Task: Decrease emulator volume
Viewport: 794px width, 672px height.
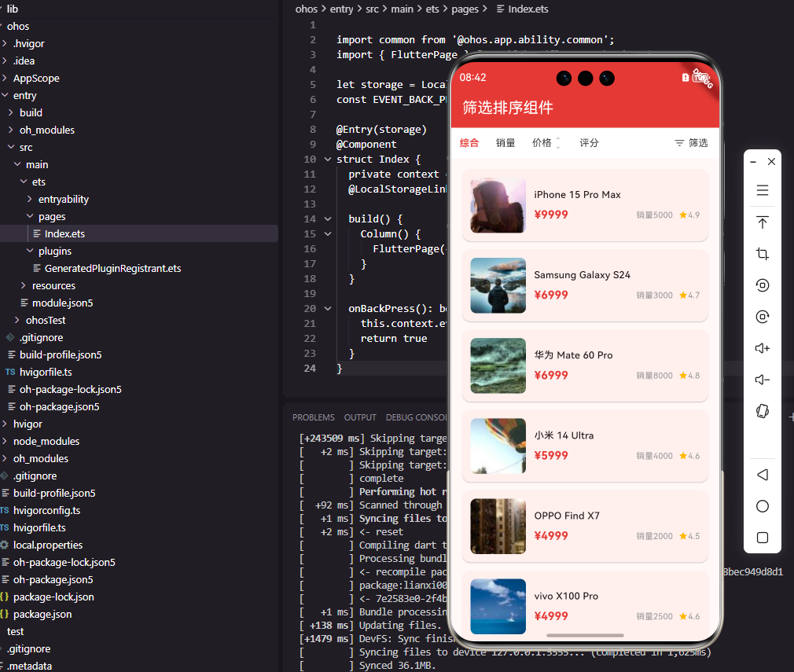Action: click(762, 380)
